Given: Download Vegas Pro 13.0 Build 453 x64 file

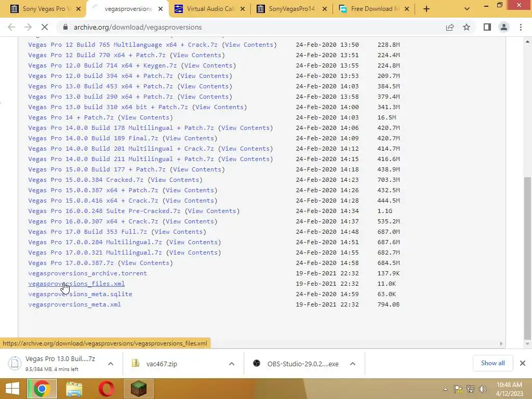Looking at the screenshot, I should (100, 86).
